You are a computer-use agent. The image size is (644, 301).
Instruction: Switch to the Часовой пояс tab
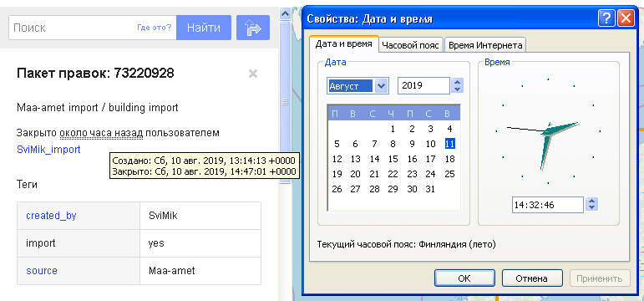[x=411, y=45]
